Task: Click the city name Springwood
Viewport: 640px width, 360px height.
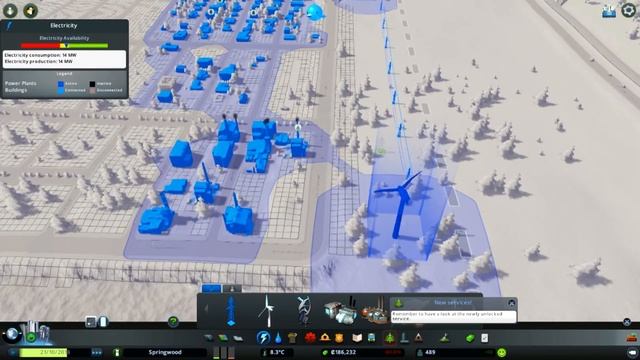Action: click(165, 352)
